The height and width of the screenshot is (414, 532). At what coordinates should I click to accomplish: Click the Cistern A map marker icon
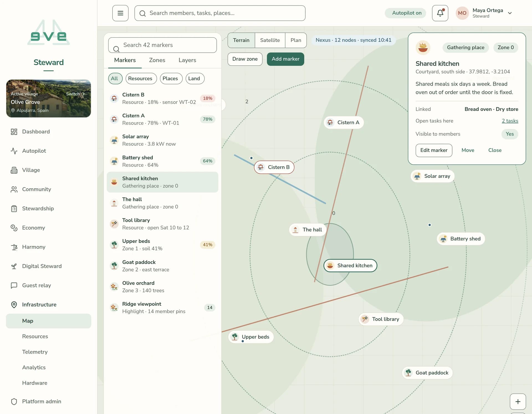pyautogui.click(x=330, y=123)
